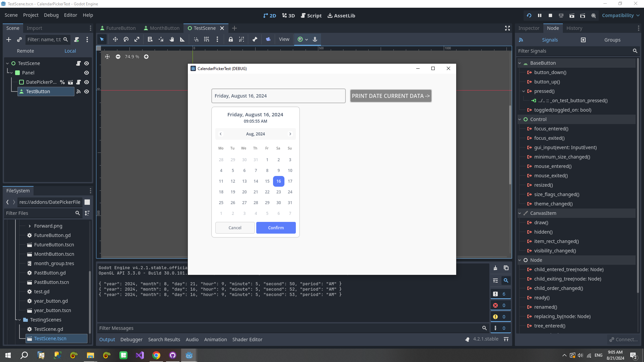Viewport: 644px width, 362px height.
Task: Click the lock selected node icon
Action: 231,40
